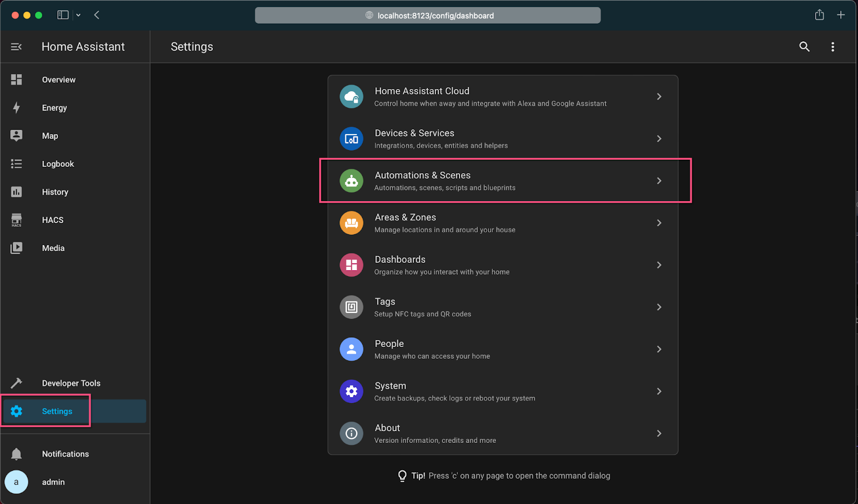Screen dimensions: 858x504
Task: Open Areas & Zones title
Action: point(405,217)
